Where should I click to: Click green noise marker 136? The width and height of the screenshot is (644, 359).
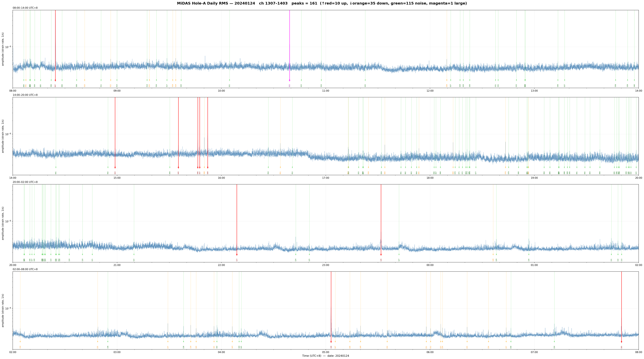tap(108, 342)
